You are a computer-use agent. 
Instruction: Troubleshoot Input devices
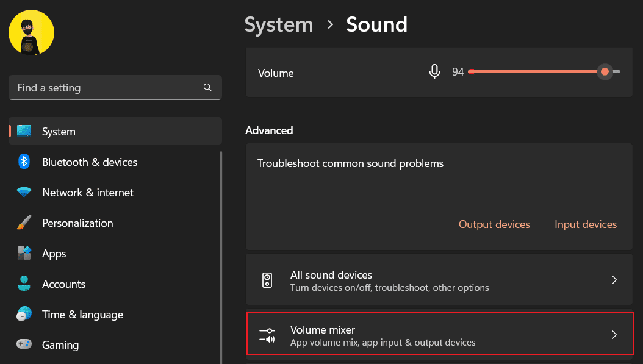[585, 224]
